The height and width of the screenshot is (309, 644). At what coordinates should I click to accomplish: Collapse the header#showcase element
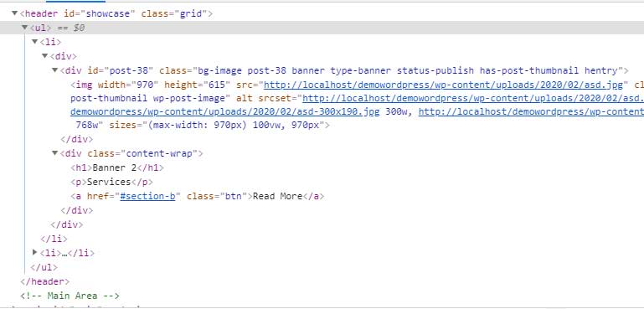click(15, 13)
